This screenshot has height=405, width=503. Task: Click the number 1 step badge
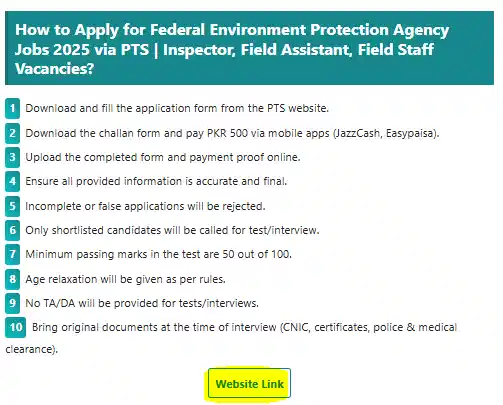[x=12, y=109]
